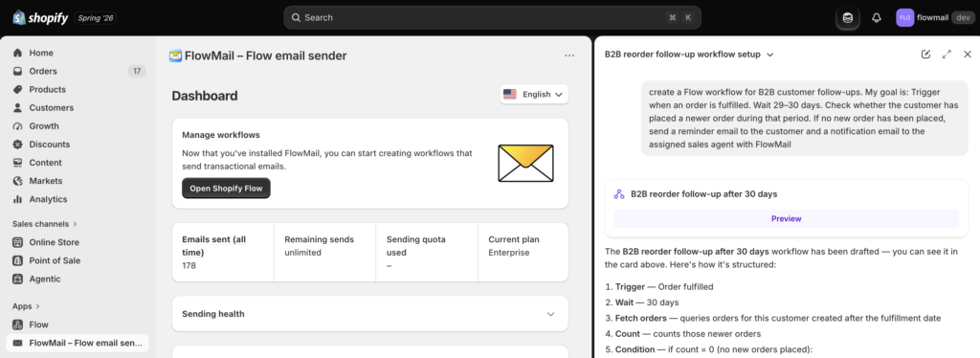Image resolution: width=980 pixels, height=358 pixels.
Task: Click the Spring '26 edition badge
Action: pyautogui.click(x=96, y=17)
